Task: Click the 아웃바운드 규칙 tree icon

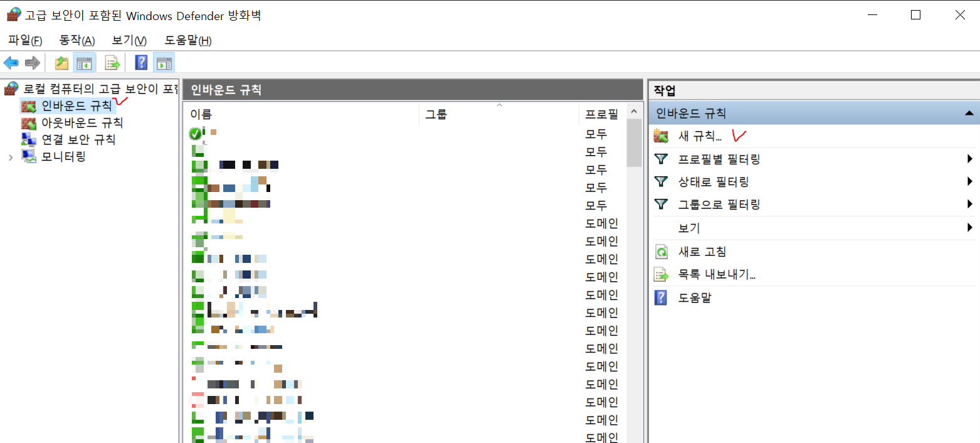Action: coord(29,122)
